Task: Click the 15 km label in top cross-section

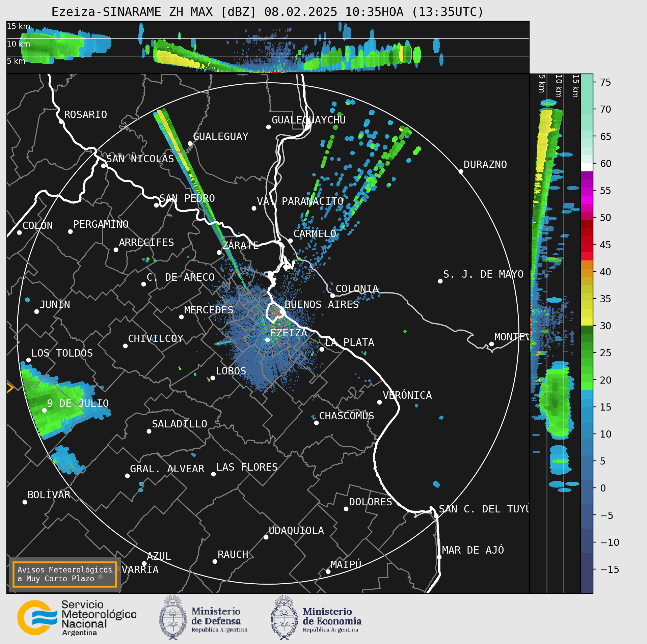Action: (x=19, y=26)
